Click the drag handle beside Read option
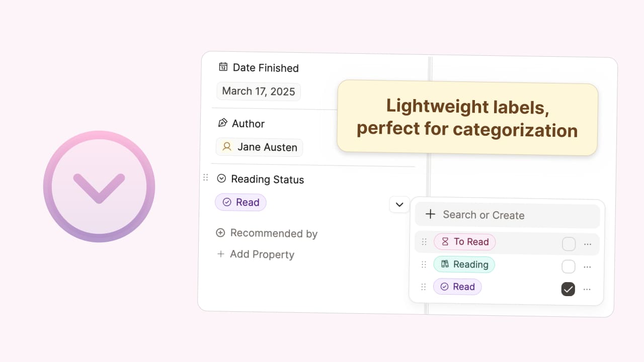The image size is (644, 362). point(423,287)
